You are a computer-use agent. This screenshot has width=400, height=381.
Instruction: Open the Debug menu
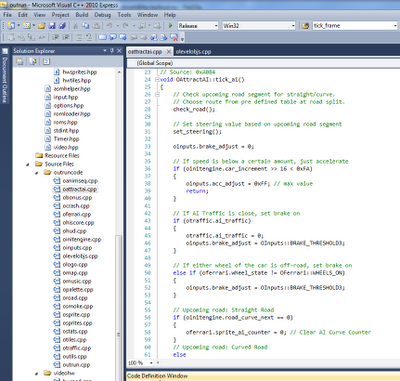coord(102,15)
